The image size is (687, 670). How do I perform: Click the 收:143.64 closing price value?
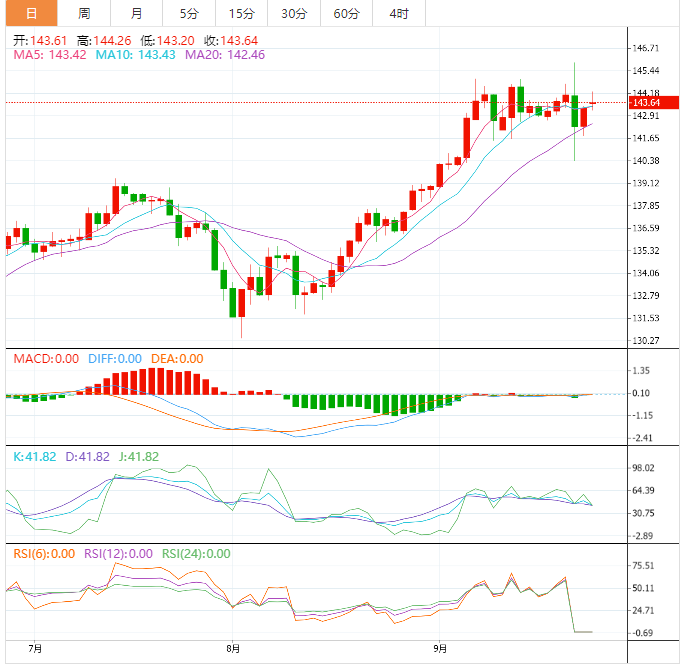click(x=231, y=41)
